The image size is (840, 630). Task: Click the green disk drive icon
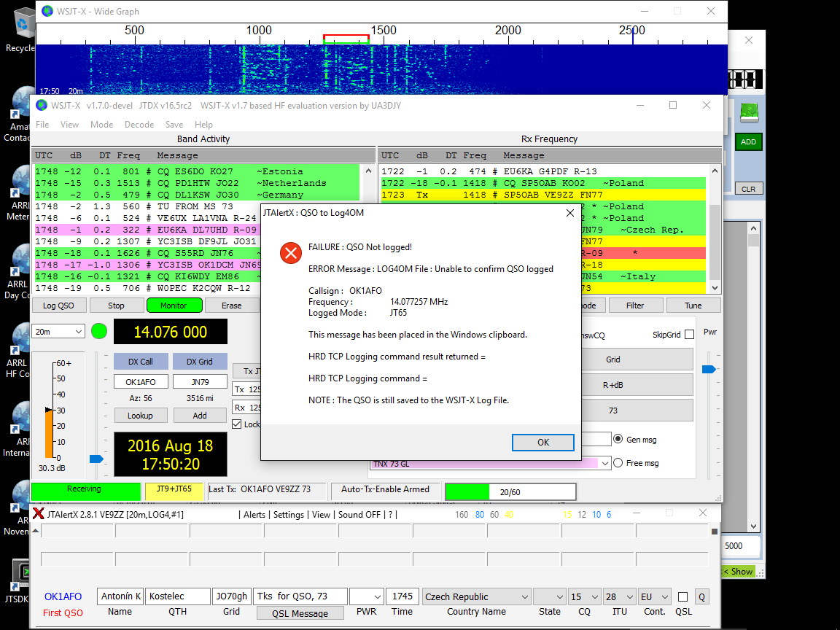(x=749, y=112)
